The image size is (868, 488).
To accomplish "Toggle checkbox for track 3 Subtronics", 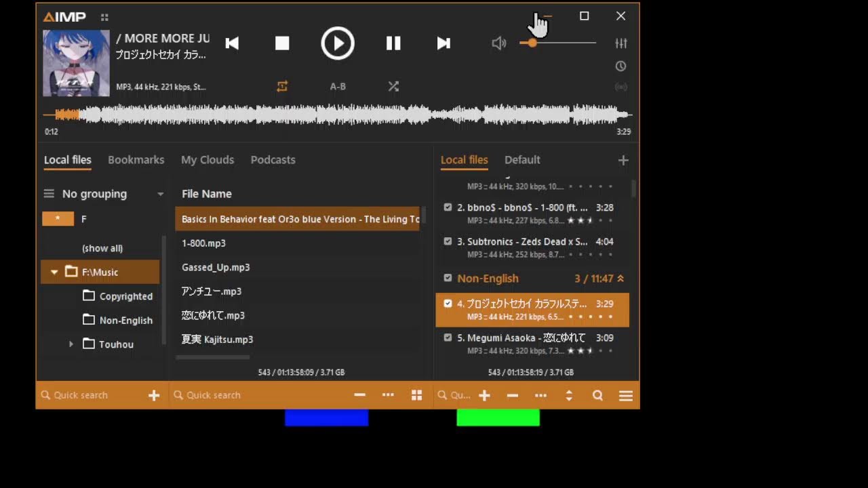I will pyautogui.click(x=448, y=241).
